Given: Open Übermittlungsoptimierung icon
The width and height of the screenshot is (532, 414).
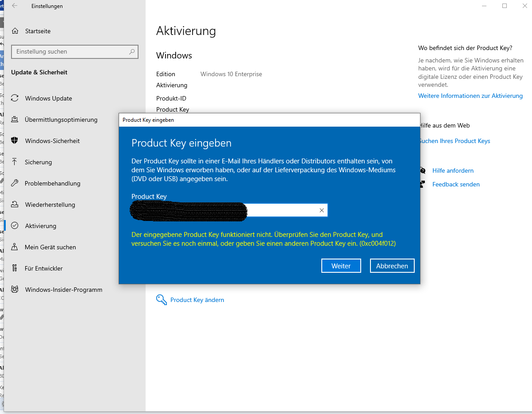Looking at the screenshot, I should (x=15, y=120).
